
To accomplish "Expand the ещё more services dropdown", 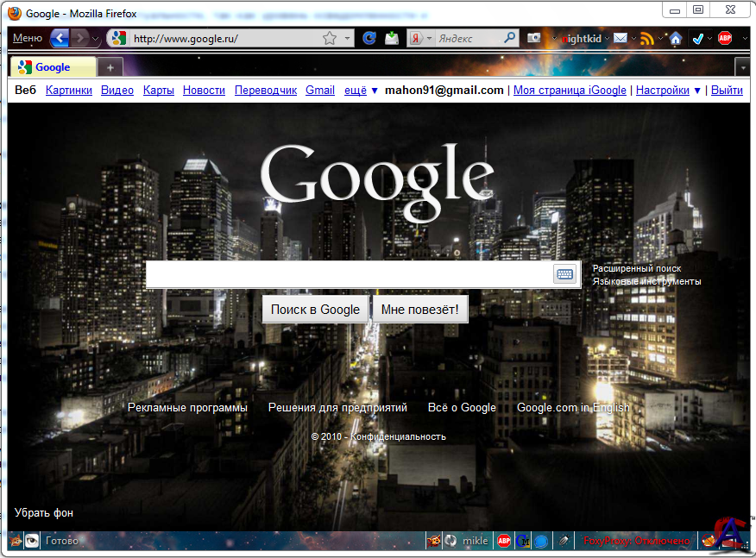I will coord(362,90).
